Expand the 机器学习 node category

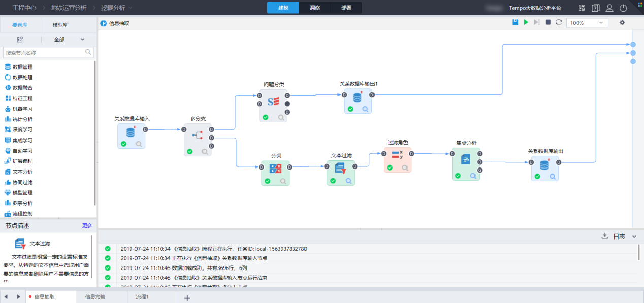tap(22, 109)
